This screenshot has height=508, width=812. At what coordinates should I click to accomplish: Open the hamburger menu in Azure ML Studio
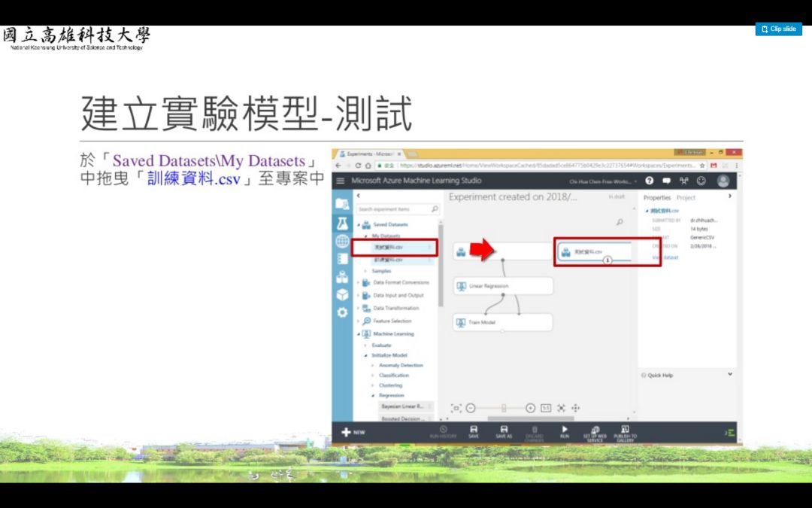coord(341,181)
